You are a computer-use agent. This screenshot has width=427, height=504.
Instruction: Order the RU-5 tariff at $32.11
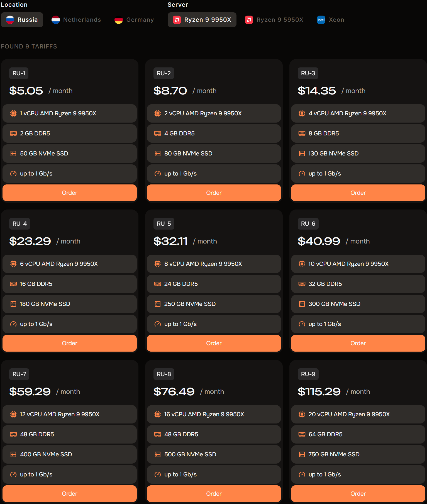coord(214,343)
